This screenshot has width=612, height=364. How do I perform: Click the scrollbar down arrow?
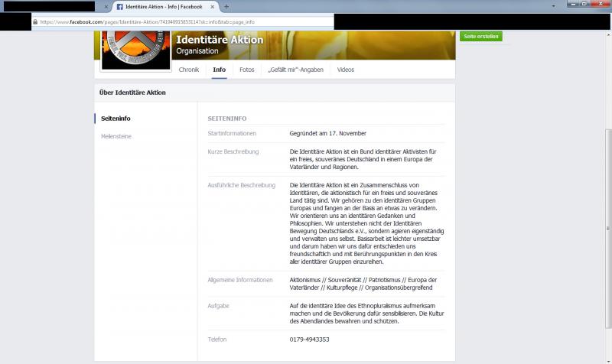607,359
